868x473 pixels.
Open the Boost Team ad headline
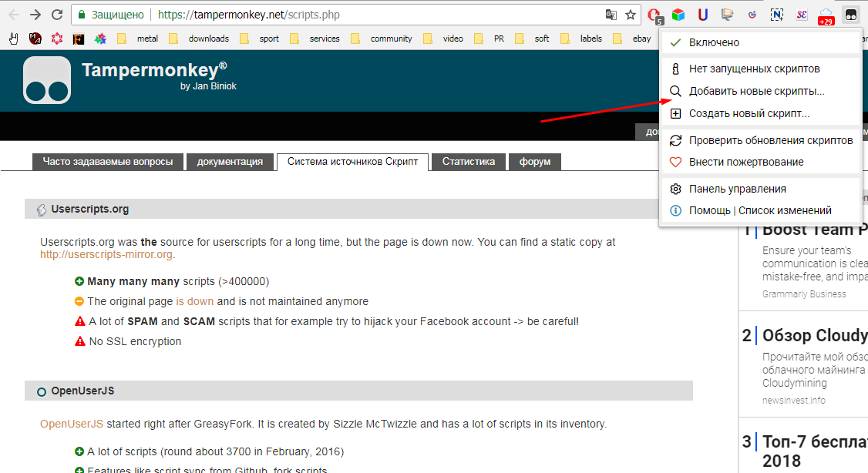pyautogui.click(x=815, y=229)
